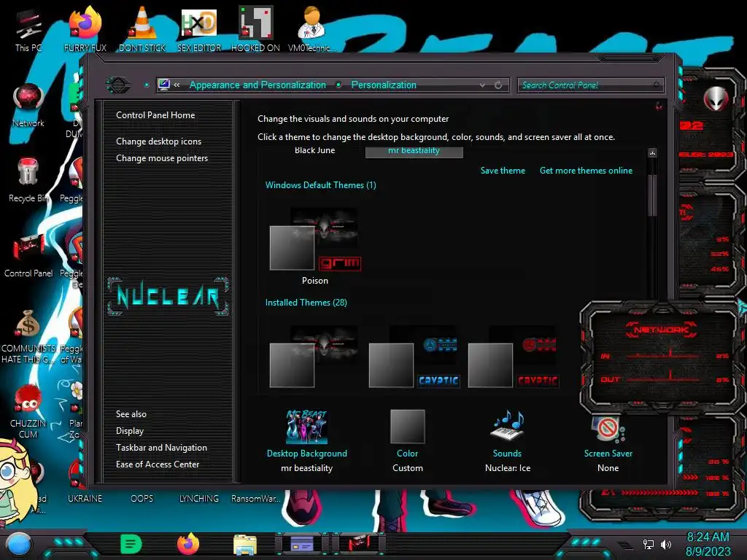Open the HOOKED ON desktop shortcut
Screen dimensions: 747x560
tap(255, 29)
